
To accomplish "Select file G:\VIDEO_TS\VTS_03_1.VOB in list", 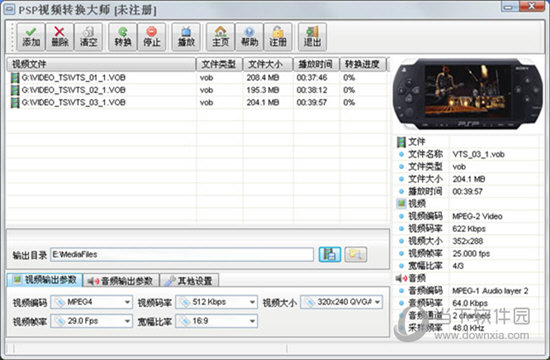I will click(x=74, y=102).
